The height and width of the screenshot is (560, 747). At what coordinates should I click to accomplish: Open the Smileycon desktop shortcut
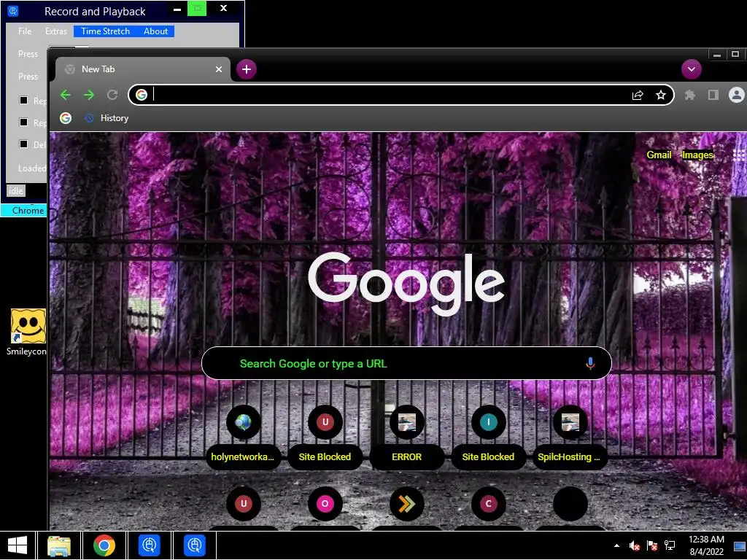27,332
